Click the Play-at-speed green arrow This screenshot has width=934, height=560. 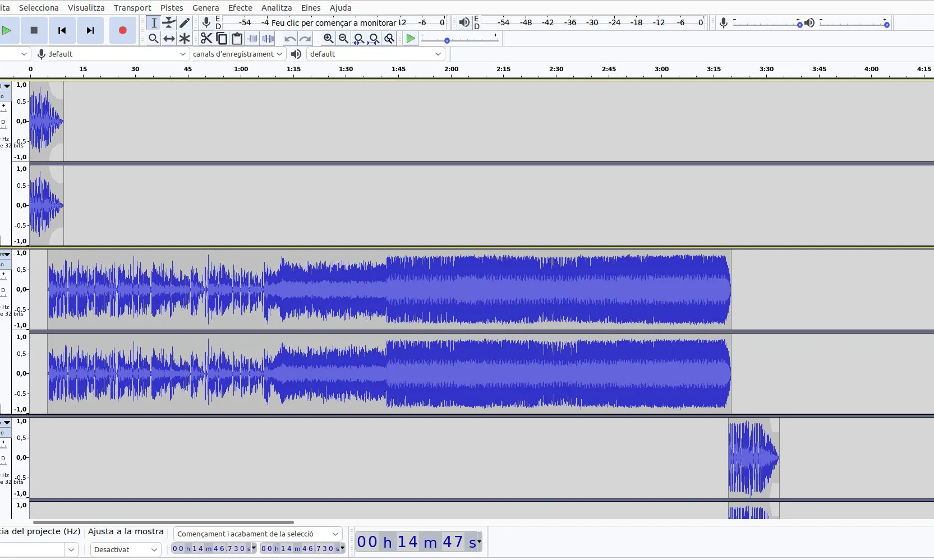click(411, 38)
